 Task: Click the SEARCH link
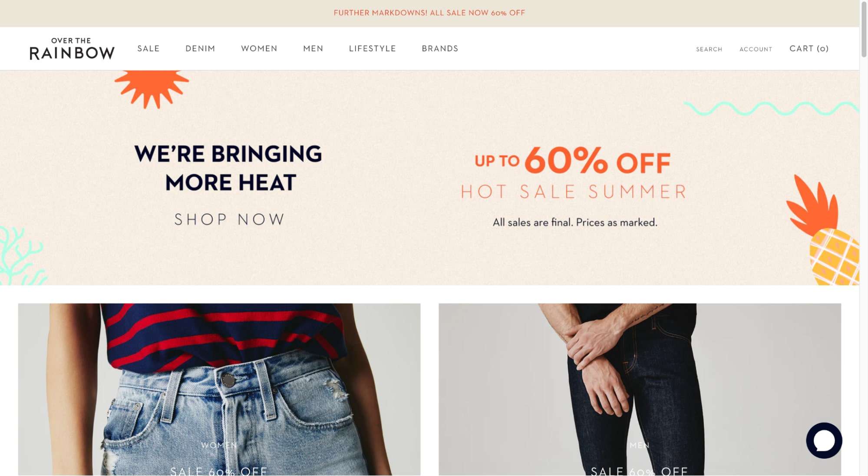point(709,49)
